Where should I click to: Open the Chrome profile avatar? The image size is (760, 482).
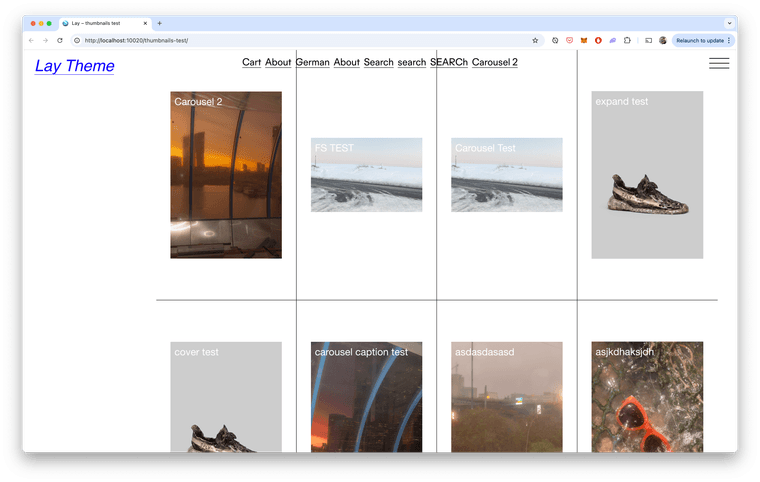point(663,40)
